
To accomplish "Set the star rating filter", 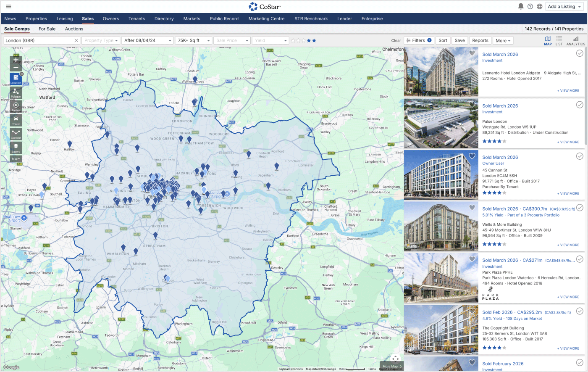I will coord(303,40).
